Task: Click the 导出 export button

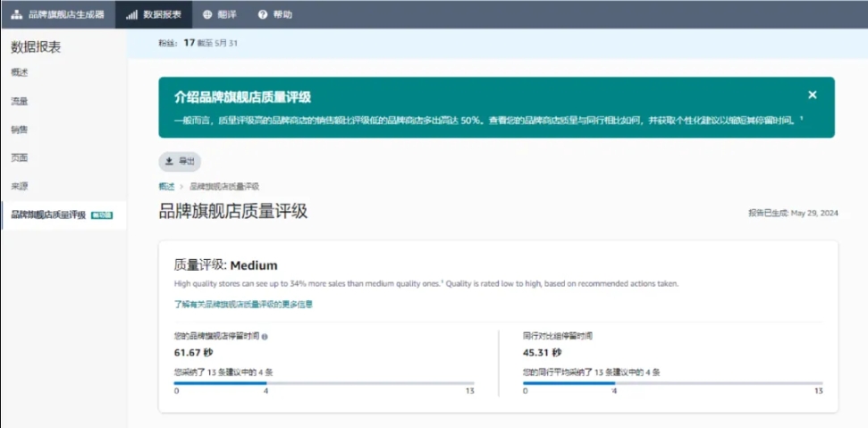Action: tap(180, 162)
